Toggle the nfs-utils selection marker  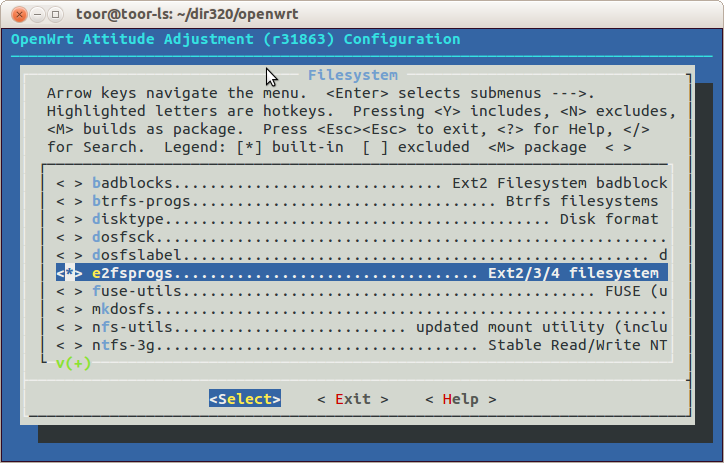69,327
